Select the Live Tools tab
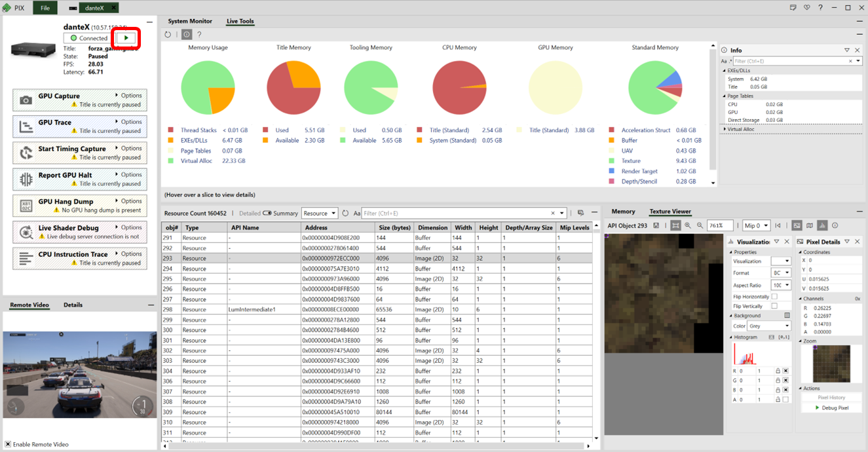 coord(240,21)
